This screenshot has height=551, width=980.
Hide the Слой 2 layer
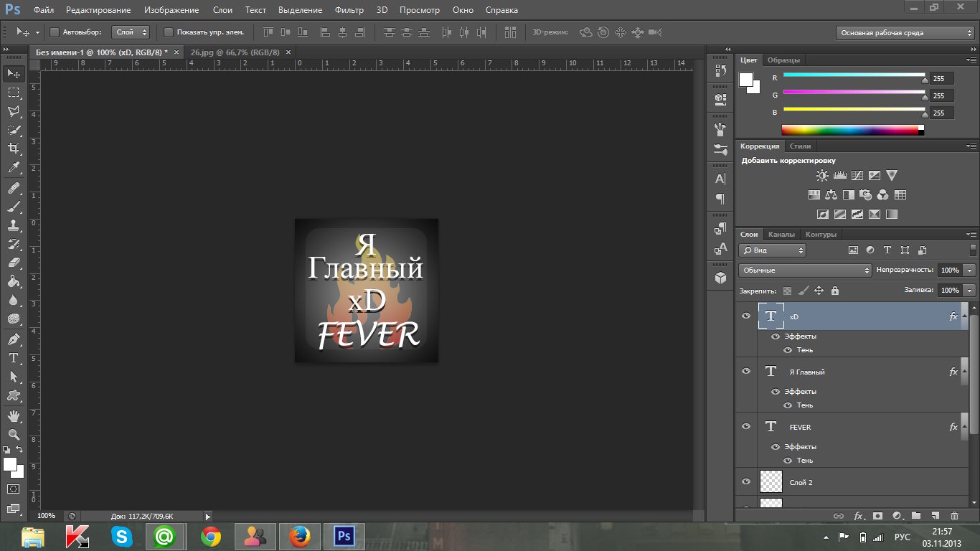[x=746, y=481]
